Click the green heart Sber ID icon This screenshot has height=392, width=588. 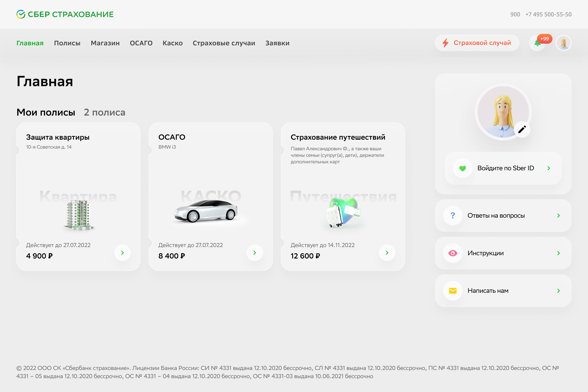[462, 168]
